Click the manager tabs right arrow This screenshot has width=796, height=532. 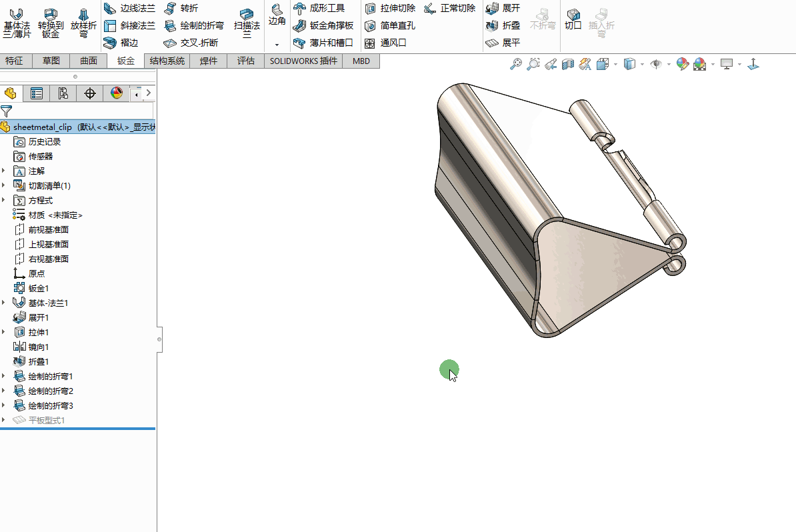coord(148,93)
